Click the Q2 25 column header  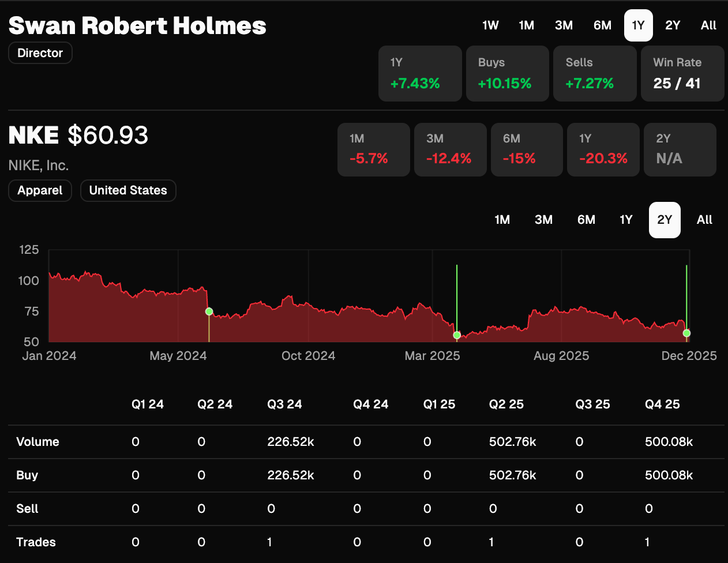point(506,404)
